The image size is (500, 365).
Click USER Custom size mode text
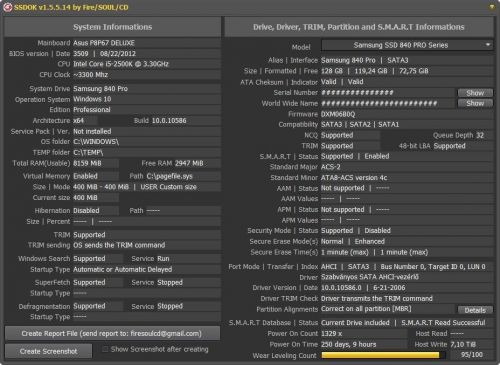[x=168, y=187]
